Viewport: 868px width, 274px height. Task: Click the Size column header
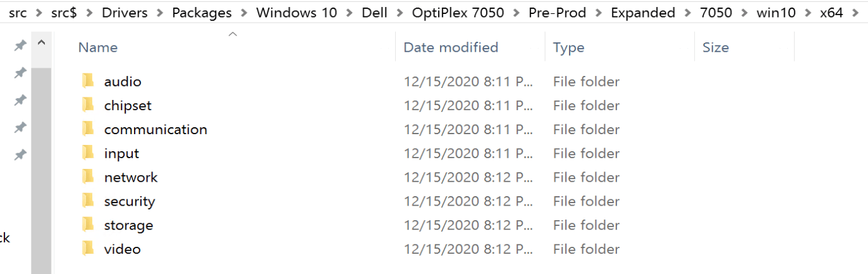click(716, 47)
